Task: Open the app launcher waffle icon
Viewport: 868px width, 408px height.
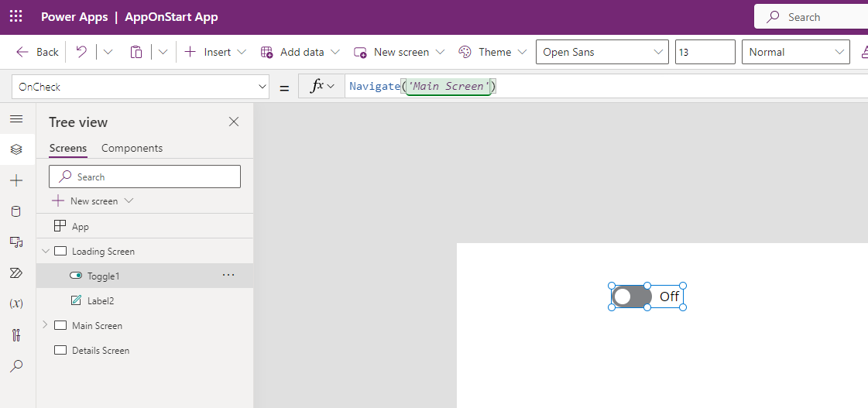Action: pyautogui.click(x=16, y=16)
